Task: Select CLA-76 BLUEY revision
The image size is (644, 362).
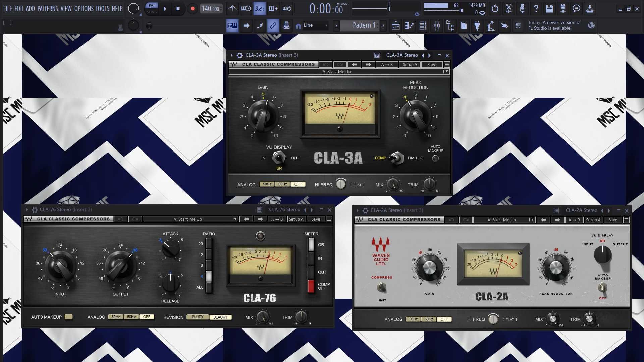Action: [197, 317]
